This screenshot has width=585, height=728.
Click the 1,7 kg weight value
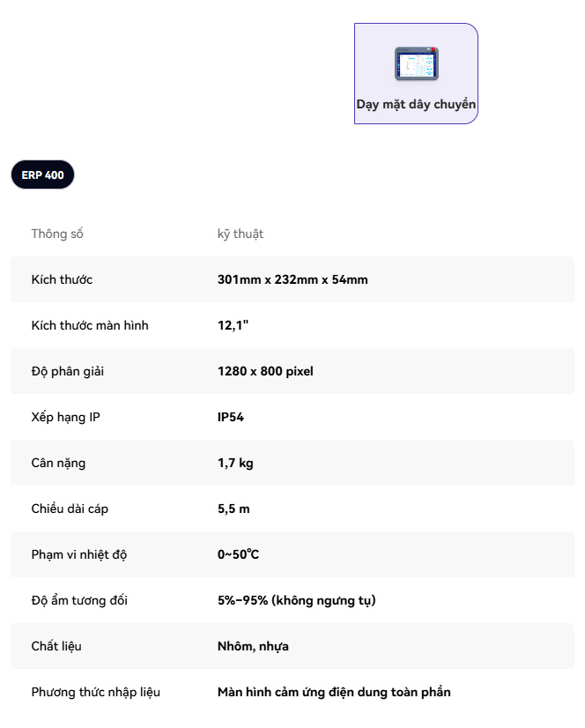pos(235,463)
